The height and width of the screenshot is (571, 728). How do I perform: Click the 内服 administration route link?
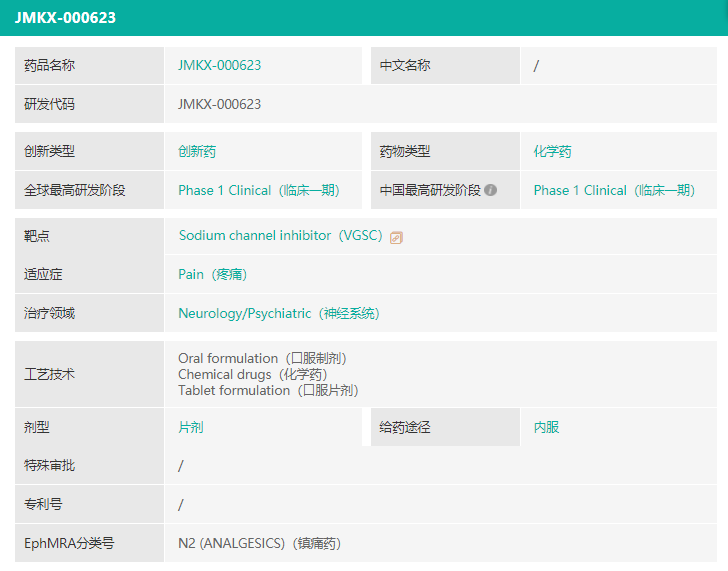pyautogui.click(x=546, y=427)
